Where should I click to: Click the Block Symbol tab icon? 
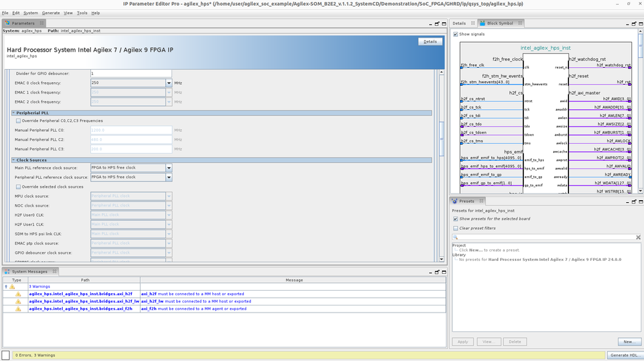(483, 23)
